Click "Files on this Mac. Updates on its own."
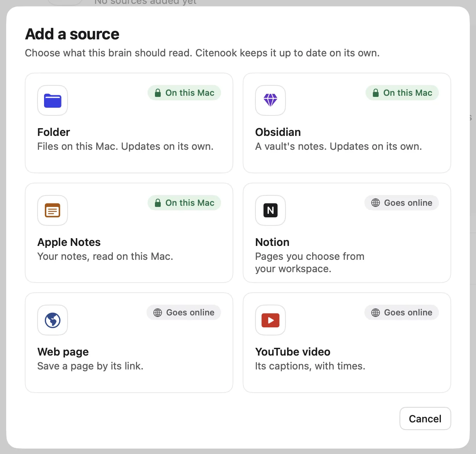The width and height of the screenshot is (476, 454). click(125, 147)
